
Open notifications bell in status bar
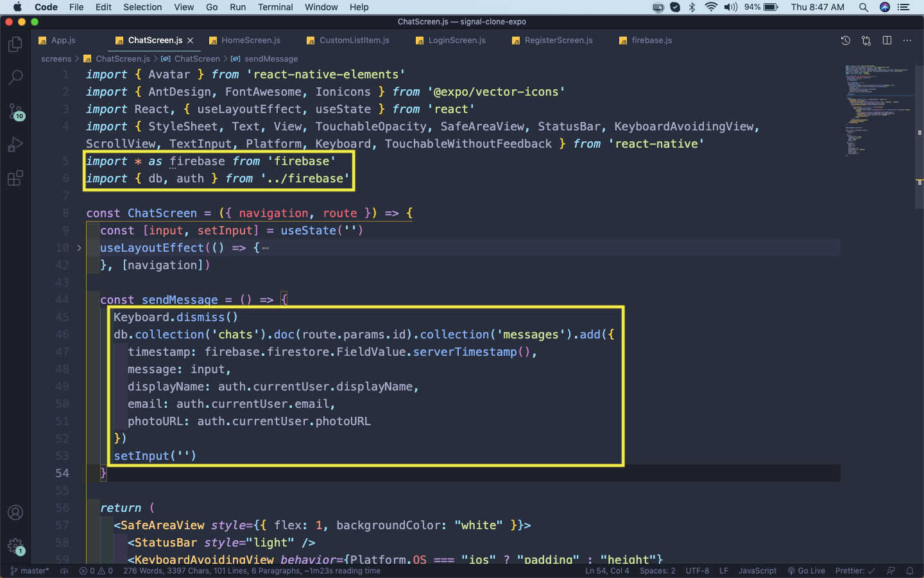coord(910,571)
